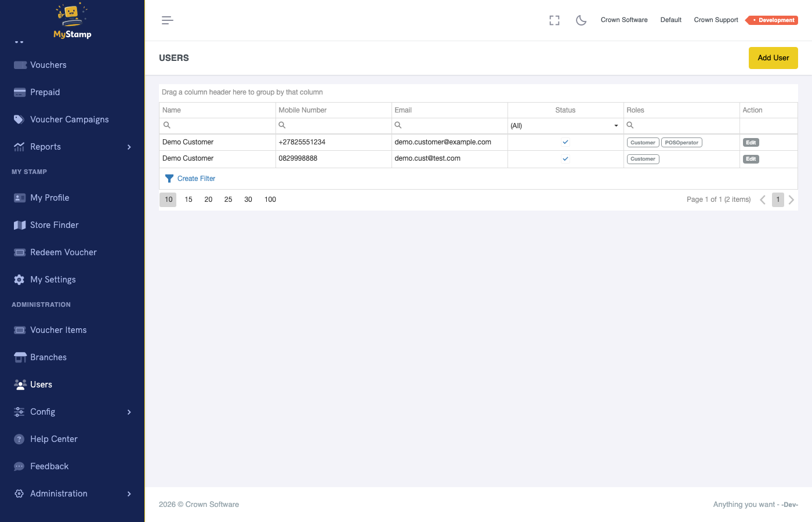The image size is (812, 522).
Task: Open the Crown Software link
Action: click(x=624, y=20)
